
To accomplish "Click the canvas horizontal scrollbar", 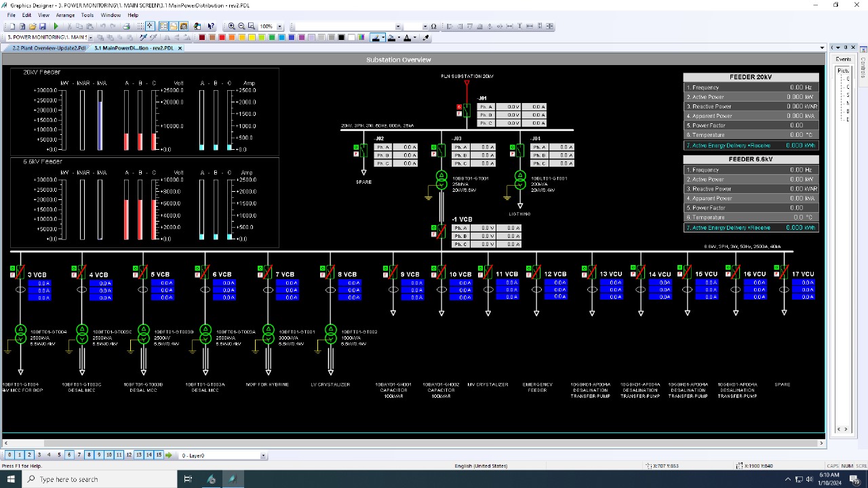I will tap(407, 442).
